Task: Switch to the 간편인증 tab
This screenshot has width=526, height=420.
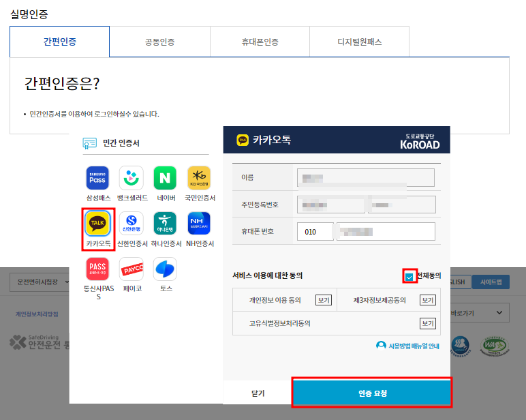Action: [x=60, y=42]
